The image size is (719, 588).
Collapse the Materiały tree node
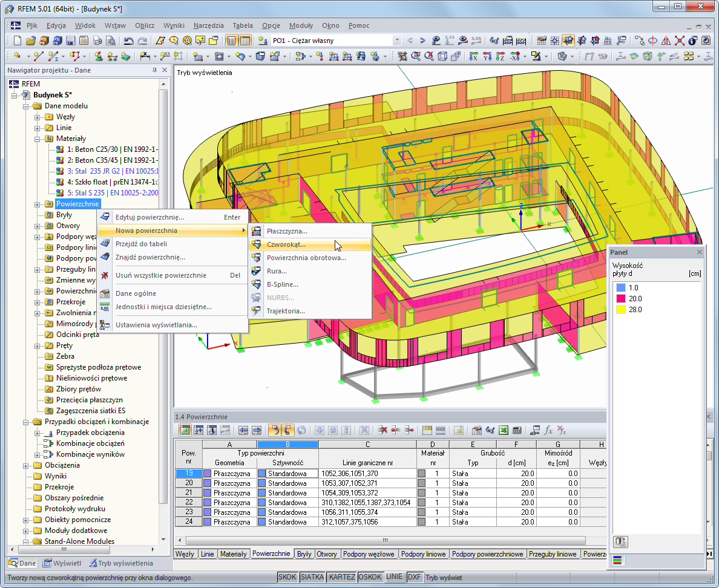click(38, 139)
